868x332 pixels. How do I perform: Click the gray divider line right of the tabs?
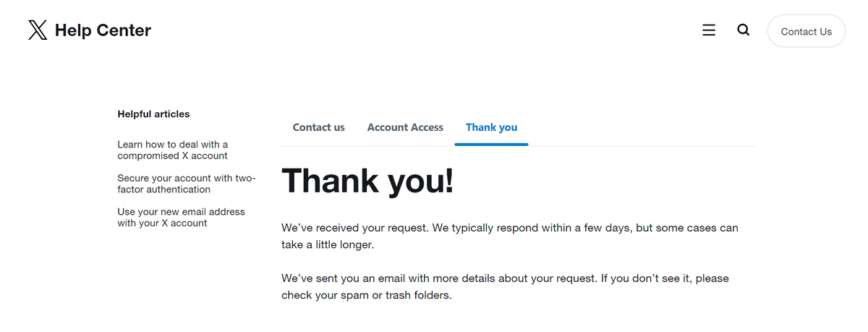click(642, 146)
